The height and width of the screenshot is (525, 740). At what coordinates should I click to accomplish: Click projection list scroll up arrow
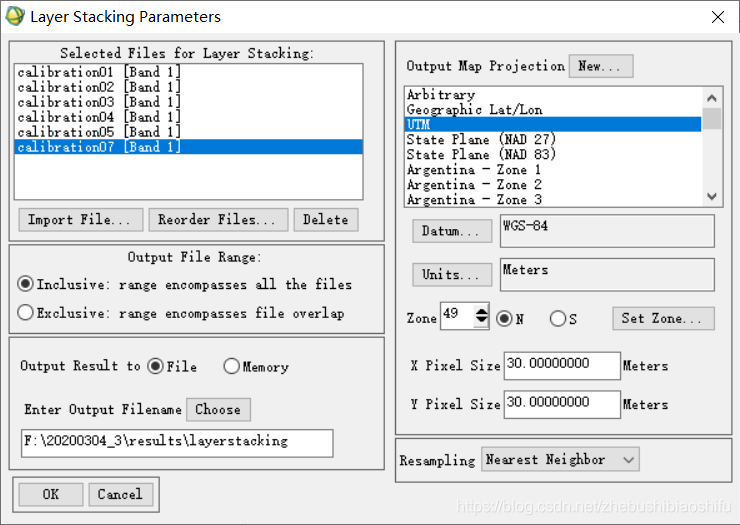point(712,98)
